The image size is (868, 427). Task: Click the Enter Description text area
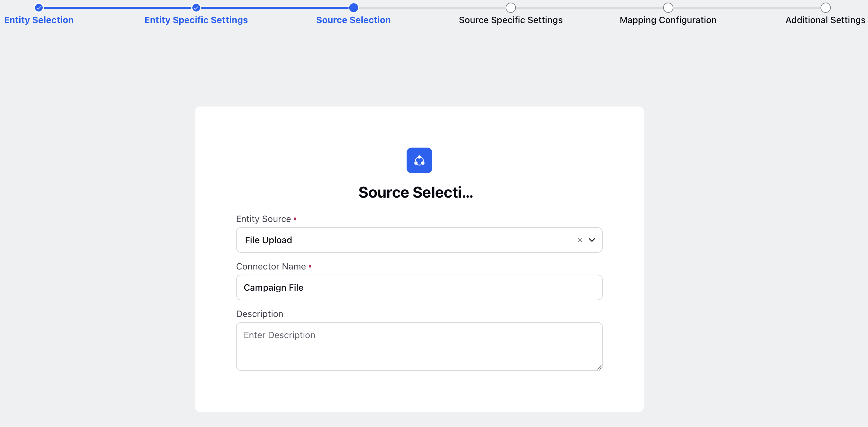(x=419, y=346)
